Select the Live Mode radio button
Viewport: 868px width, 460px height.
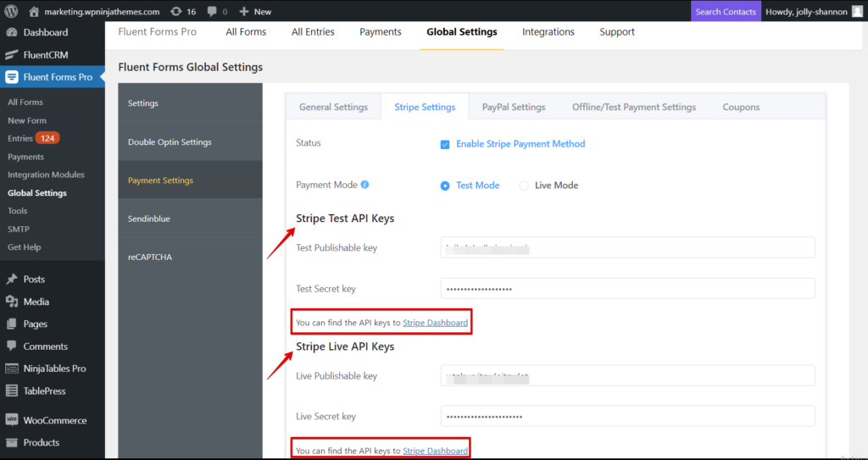[523, 186]
